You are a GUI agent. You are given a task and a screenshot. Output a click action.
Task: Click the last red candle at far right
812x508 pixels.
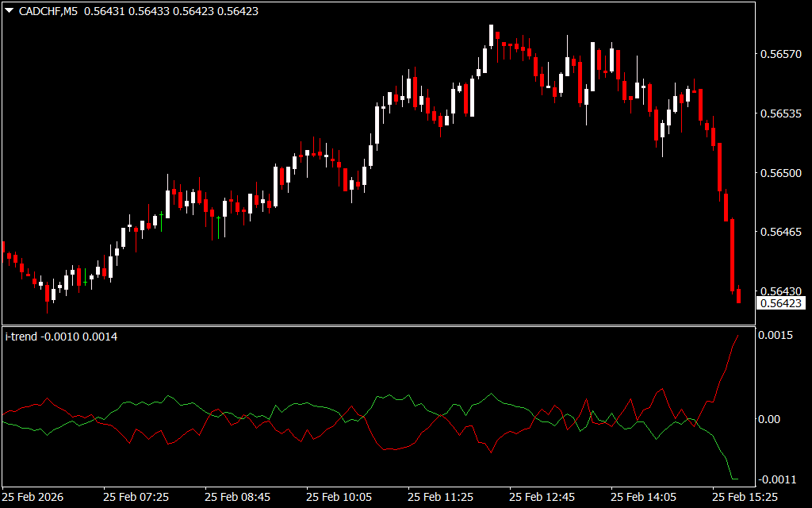click(738, 296)
